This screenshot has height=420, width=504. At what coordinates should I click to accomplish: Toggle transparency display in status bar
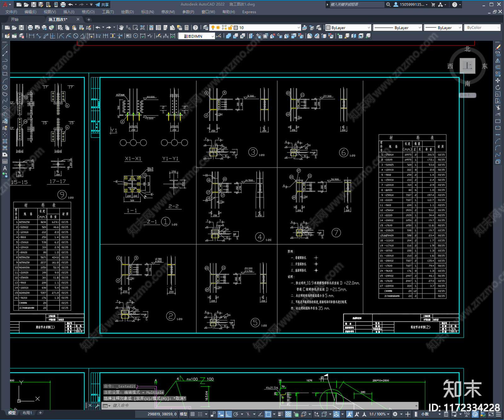tap(288, 414)
